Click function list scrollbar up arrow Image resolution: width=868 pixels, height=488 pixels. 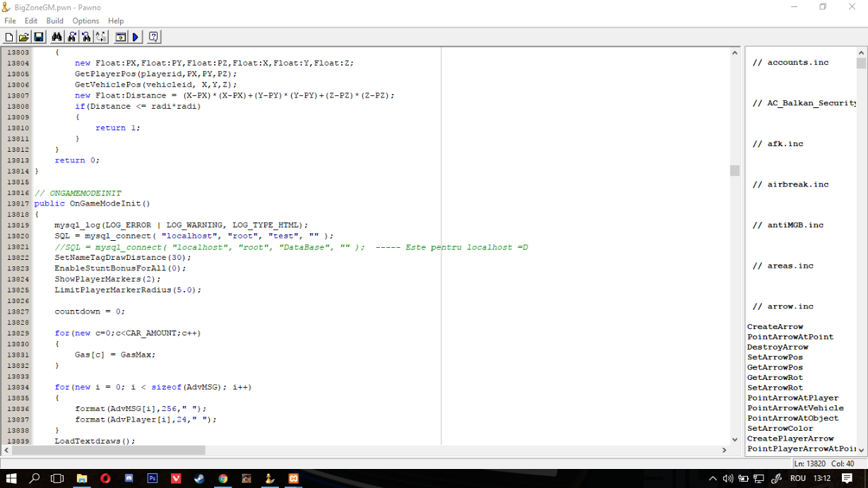861,52
